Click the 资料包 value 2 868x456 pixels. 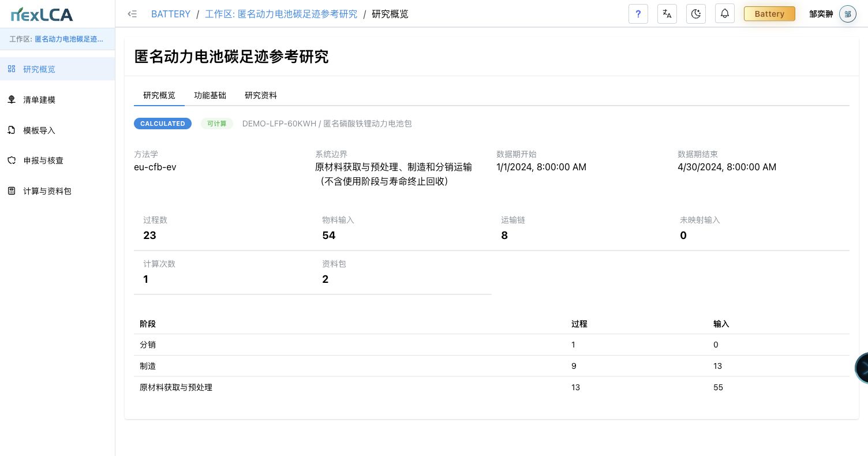pos(325,279)
